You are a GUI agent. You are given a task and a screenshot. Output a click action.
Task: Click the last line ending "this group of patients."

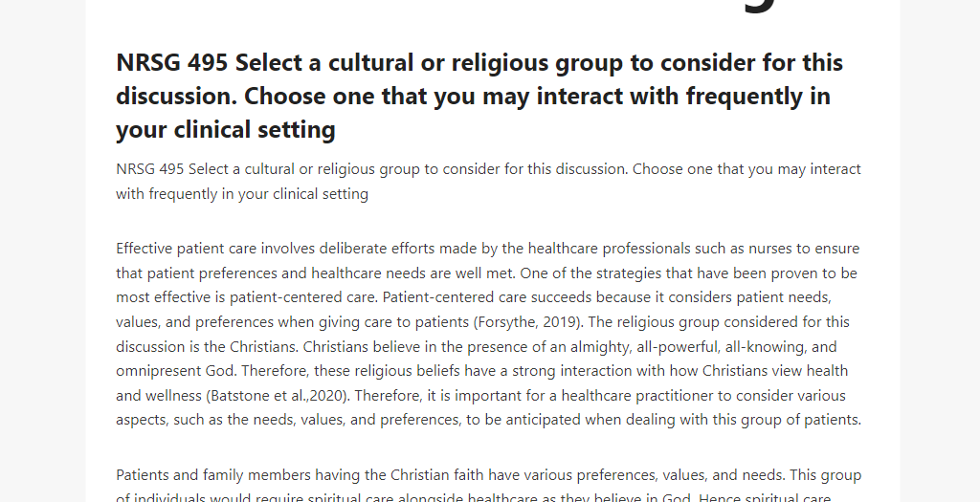[489, 420]
